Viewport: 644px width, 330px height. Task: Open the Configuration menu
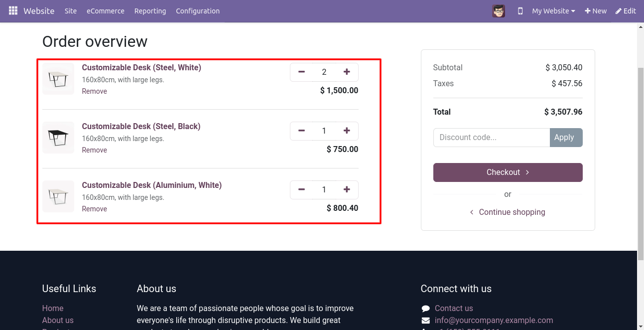tap(198, 11)
